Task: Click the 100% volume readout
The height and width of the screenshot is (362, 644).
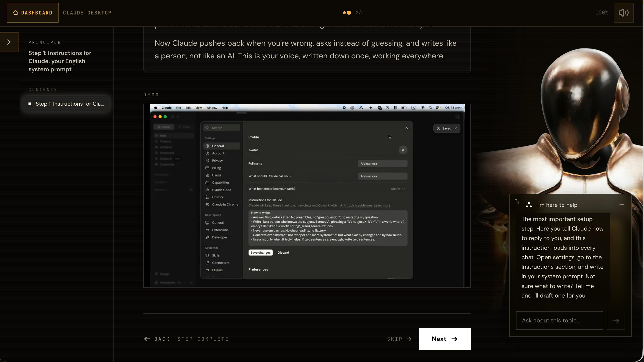Action: click(x=601, y=13)
